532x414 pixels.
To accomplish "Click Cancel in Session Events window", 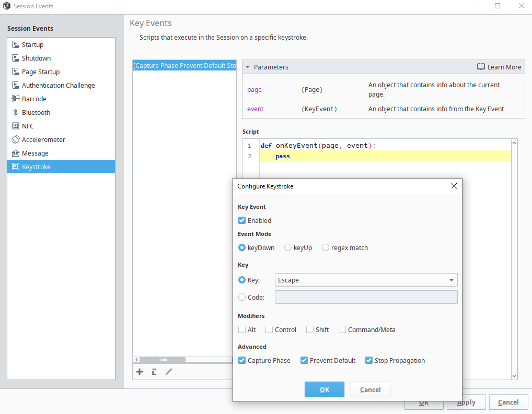I will pos(508,402).
